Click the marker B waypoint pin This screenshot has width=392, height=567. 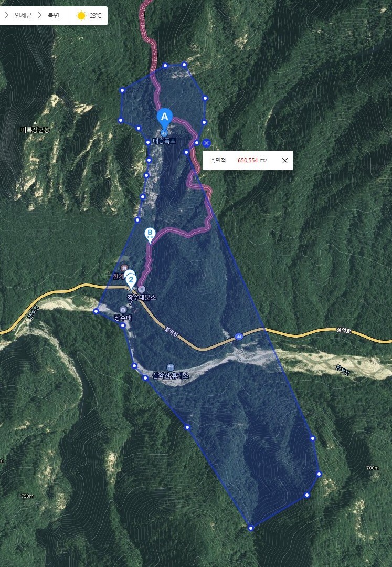click(x=150, y=235)
